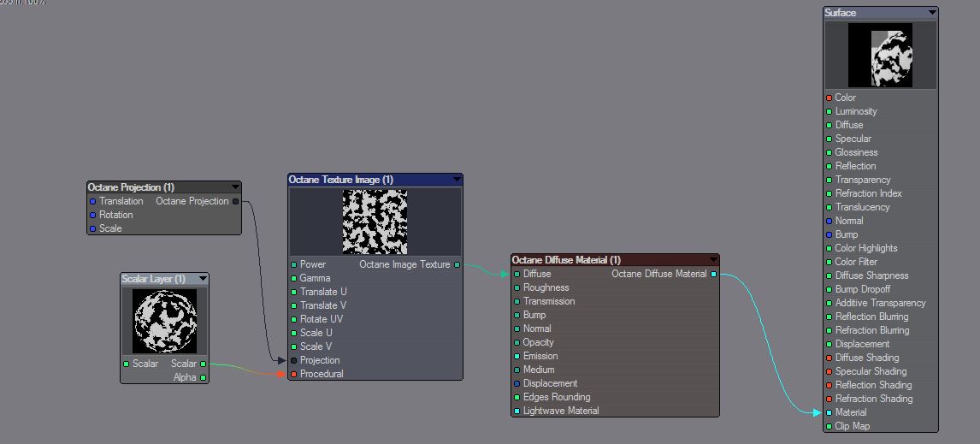Click the Translate V socket on Texture Image
Image resolution: width=980 pixels, height=444 pixels.
[x=293, y=305]
